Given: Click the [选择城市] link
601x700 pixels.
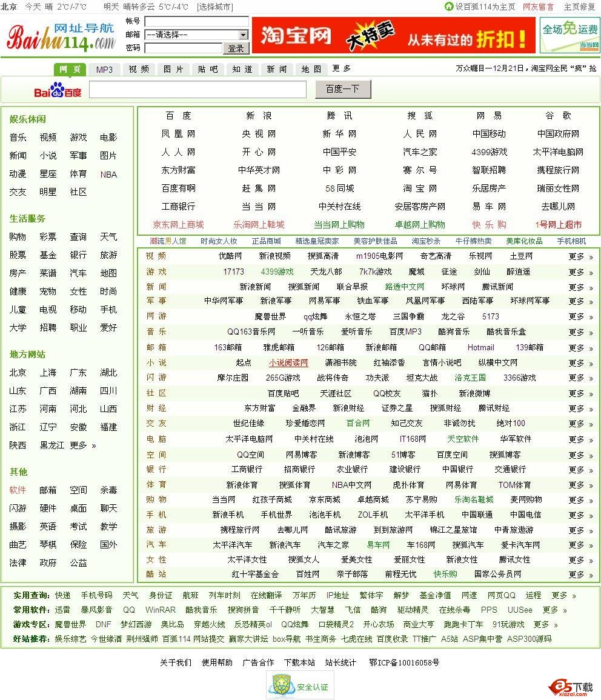Looking at the screenshot, I should [x=215, y=7].
